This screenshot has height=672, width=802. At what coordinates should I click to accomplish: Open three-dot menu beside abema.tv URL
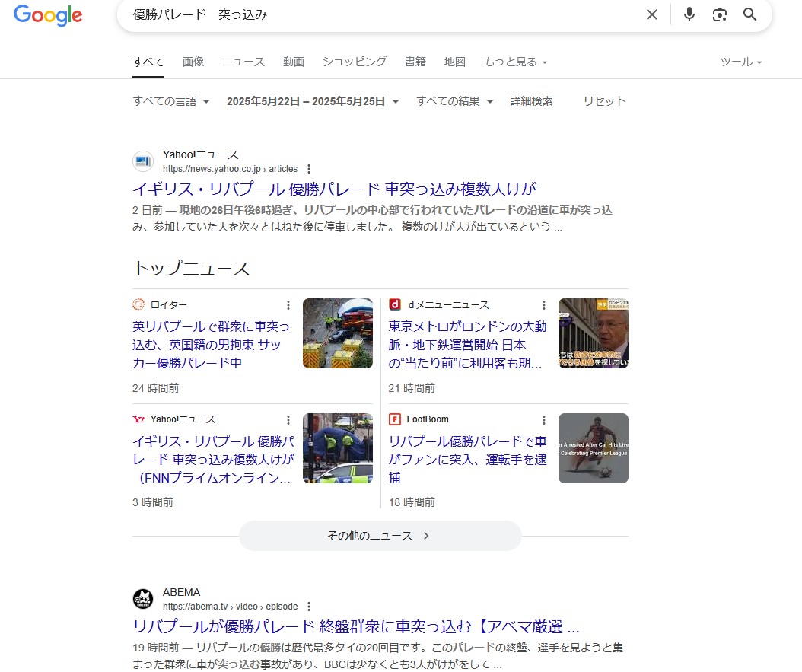click(308, 607)
